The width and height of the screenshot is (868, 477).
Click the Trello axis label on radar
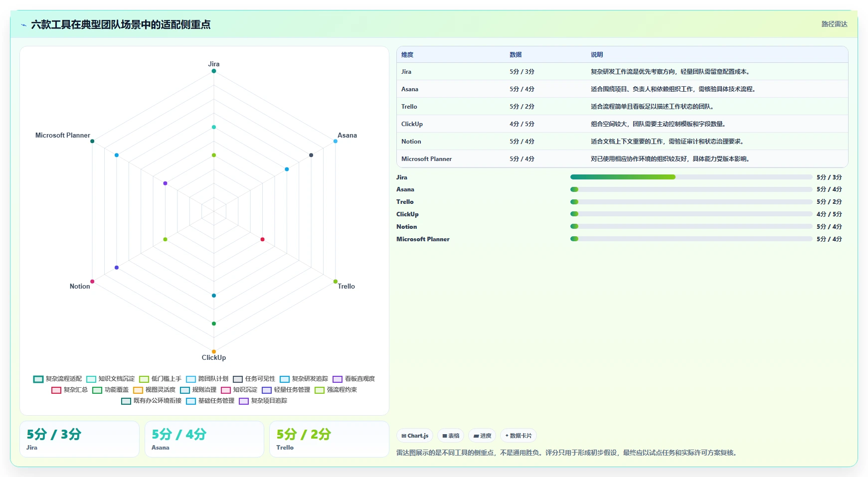click(x=346, y=286)
